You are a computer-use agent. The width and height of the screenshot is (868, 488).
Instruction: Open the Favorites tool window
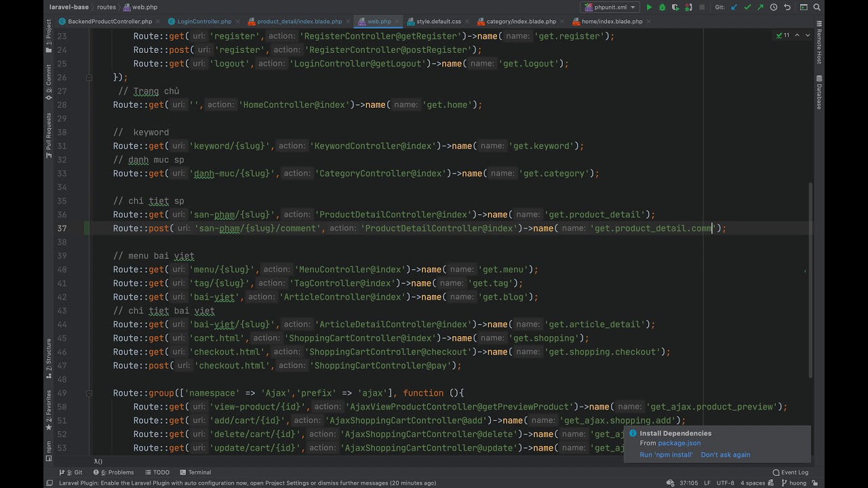tap(48, 410)
